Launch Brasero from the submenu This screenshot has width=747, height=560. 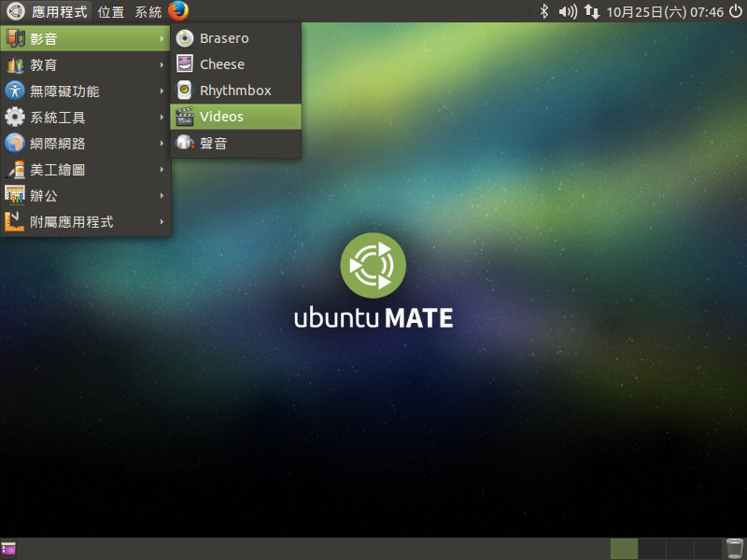pyautogui.click(x=236, y=38)
